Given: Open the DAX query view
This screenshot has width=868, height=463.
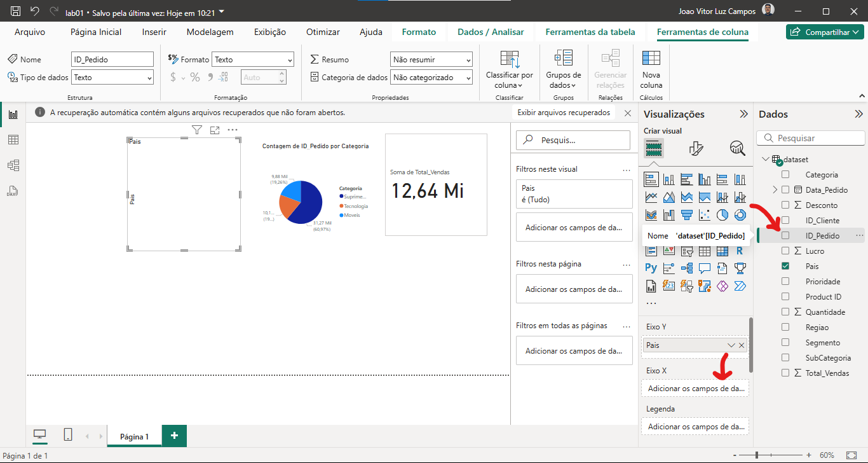Looking at the screenshot, I should [x=13, y=191].
